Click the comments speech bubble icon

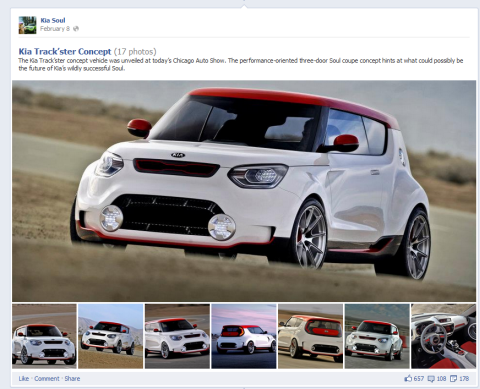[431, 379]
